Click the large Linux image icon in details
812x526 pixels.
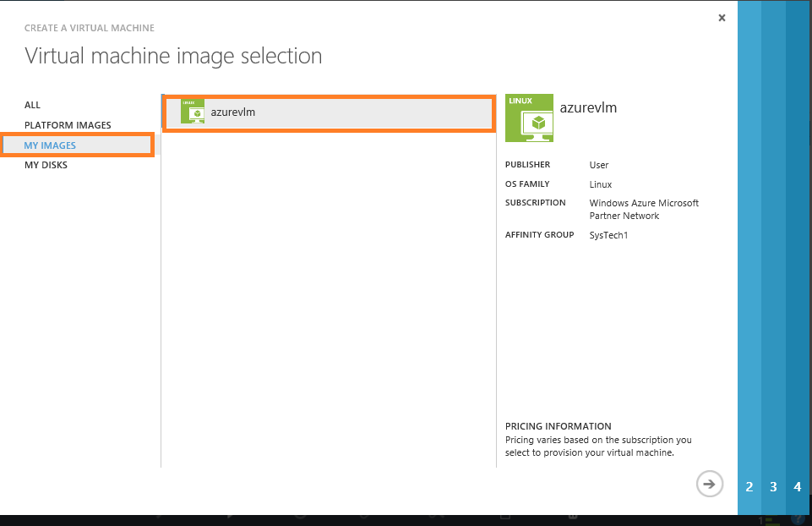coord(529,118)
